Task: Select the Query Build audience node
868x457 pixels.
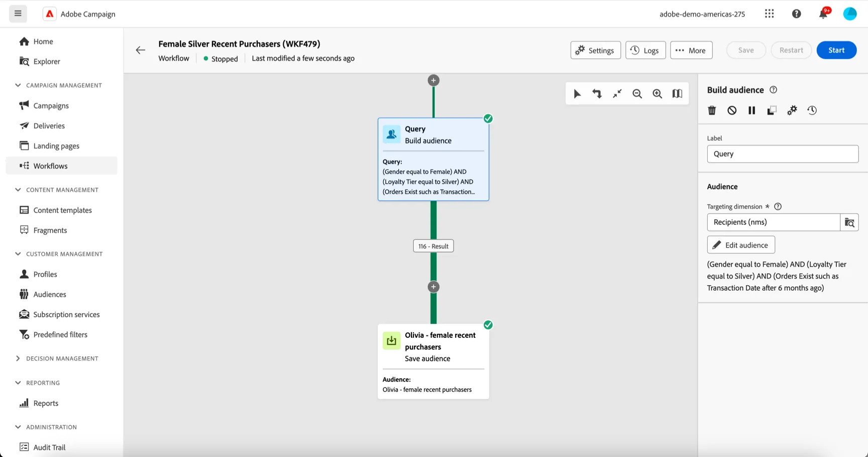Action: (x=433, y=159)
